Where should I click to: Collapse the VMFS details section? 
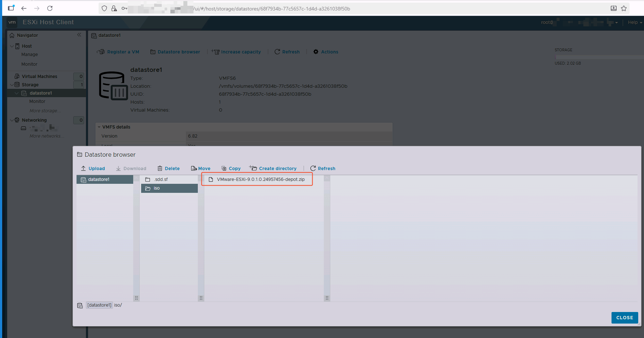[x=99, y=127]
